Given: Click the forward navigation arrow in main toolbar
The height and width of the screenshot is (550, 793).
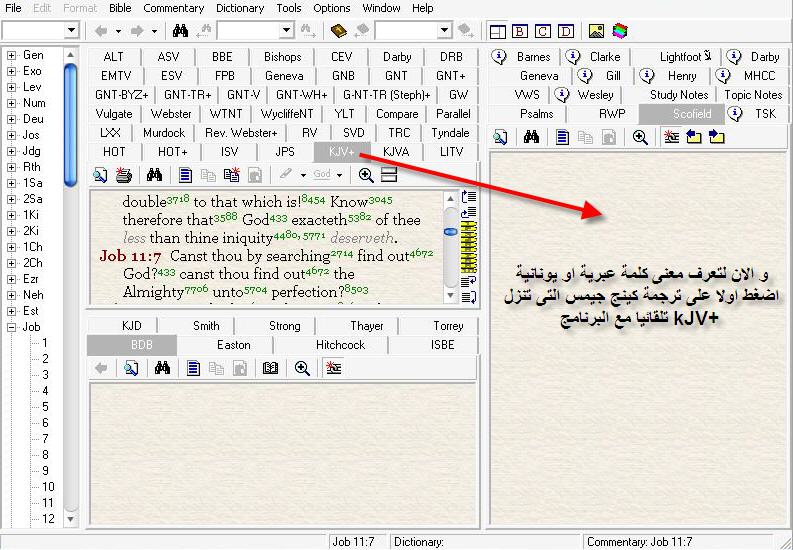Looking at the screenshot, I should [137, 31].
